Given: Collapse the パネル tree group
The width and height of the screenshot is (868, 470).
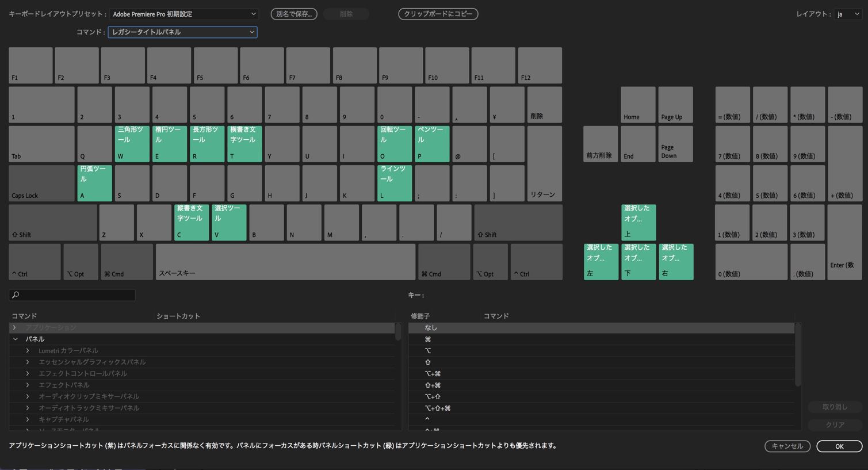Looking at the screenshot, I should 15,339.
